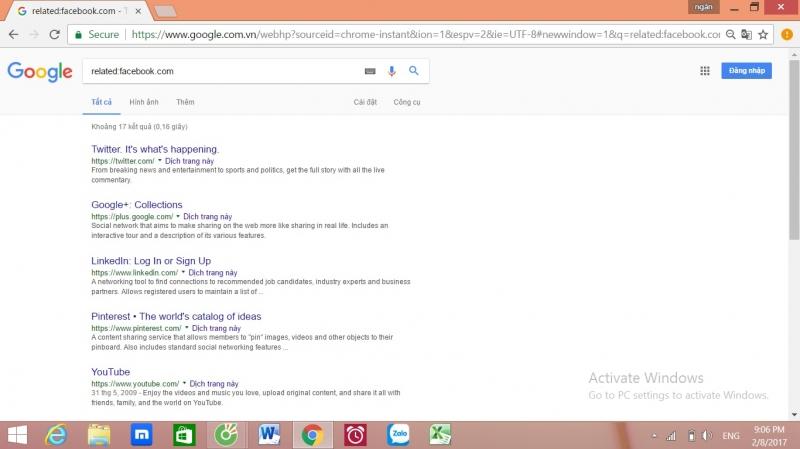
Task: Click the Google logo
Action: 40,71
